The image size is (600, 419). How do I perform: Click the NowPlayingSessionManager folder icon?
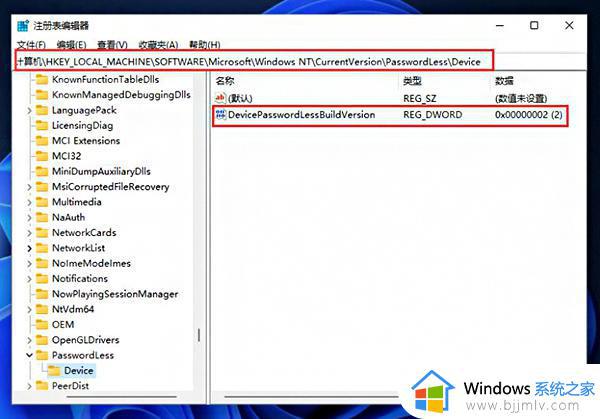pyautogui.click(x=42, y=294)
